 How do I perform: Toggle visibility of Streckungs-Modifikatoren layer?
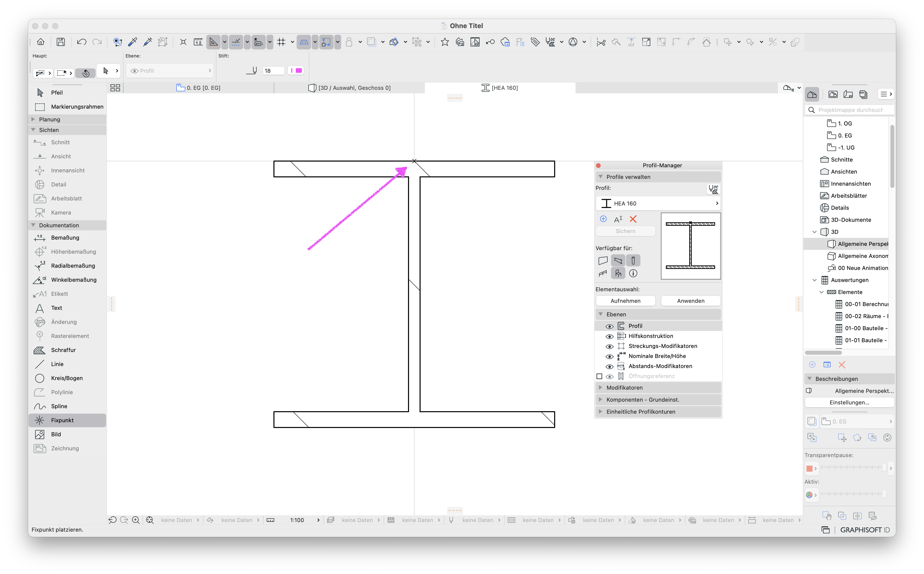(609, 346)
